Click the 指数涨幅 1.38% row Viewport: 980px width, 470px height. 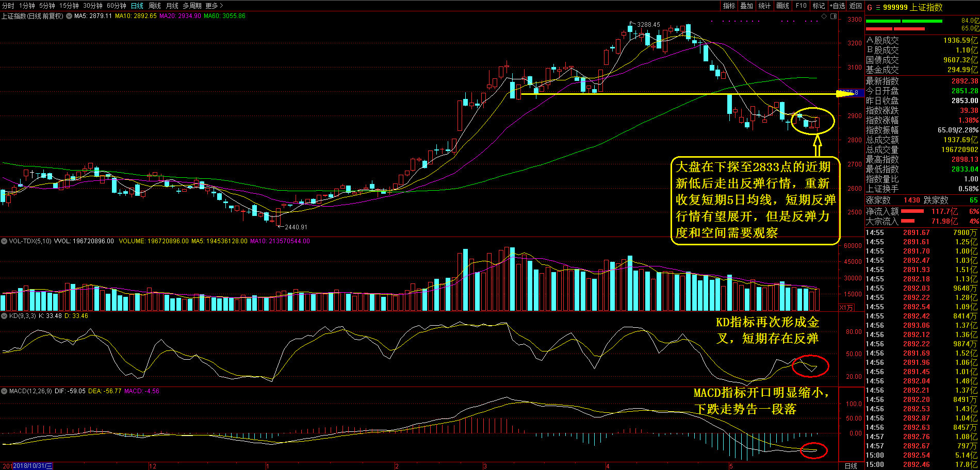922,120
